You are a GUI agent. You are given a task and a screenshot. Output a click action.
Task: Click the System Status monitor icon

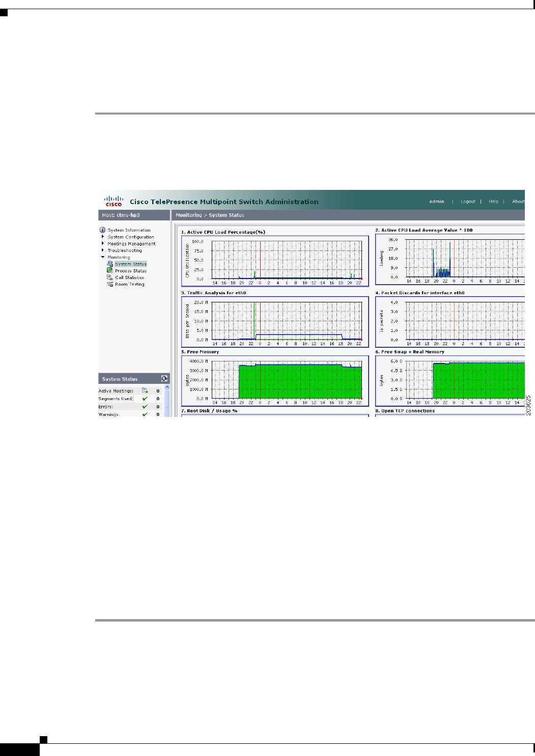tap(110, 264)
